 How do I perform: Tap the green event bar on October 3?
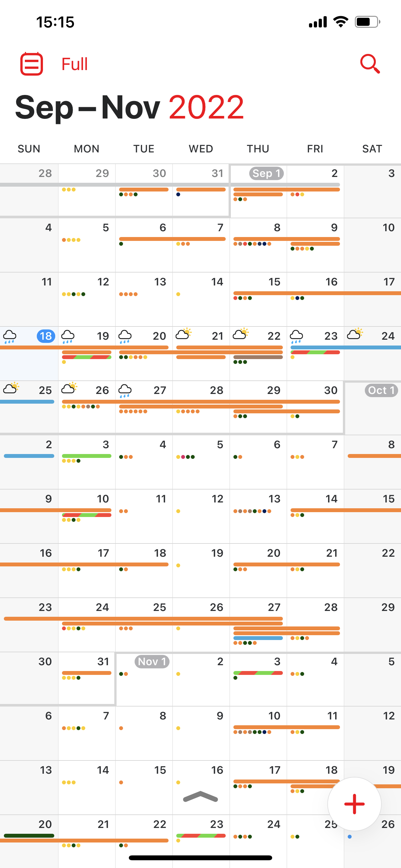point(87,456)
